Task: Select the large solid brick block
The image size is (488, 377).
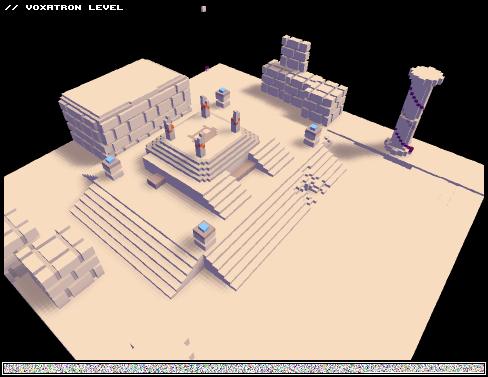Action: (x=125, y=107)
